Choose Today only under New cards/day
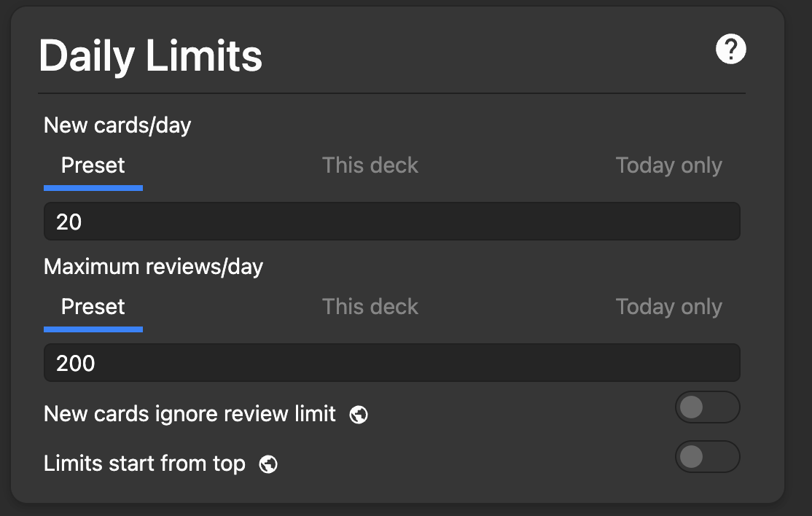Image resolution: width=812 pixels, height=516 pixels. pyautogui.click(x=668, y=165)
